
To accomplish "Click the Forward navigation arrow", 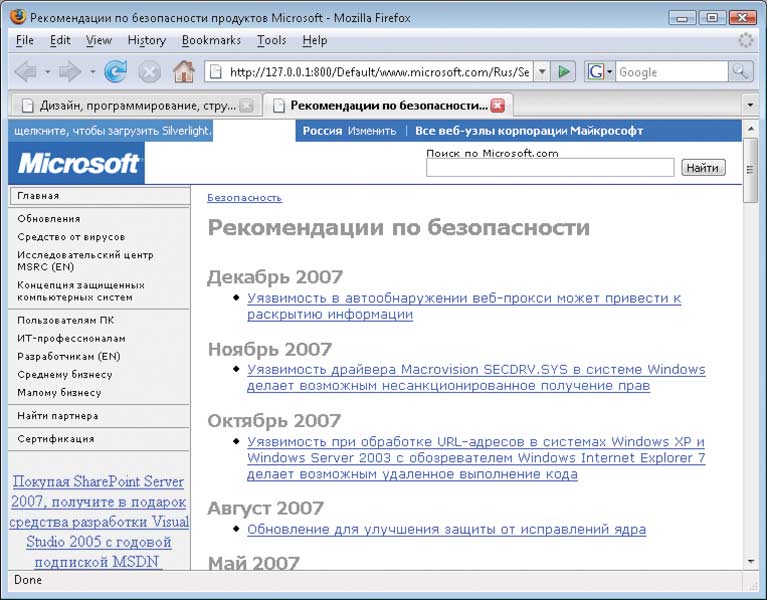I will click(69, 72).
